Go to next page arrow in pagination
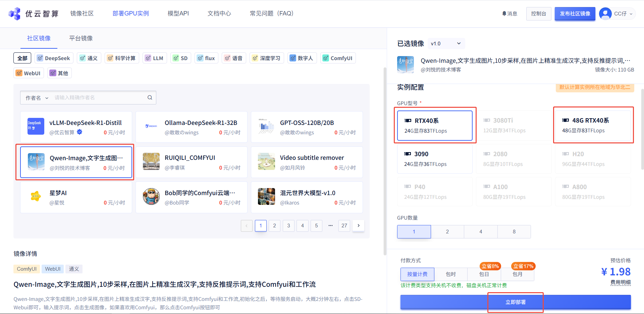The height and width of the screenshot is (314, 644). (359, 226)
